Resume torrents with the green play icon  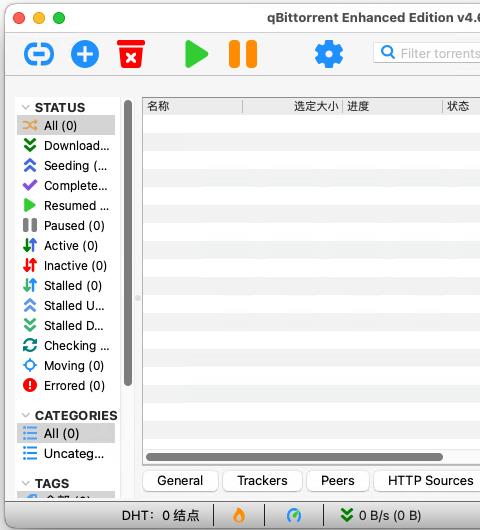coord(196,54)
